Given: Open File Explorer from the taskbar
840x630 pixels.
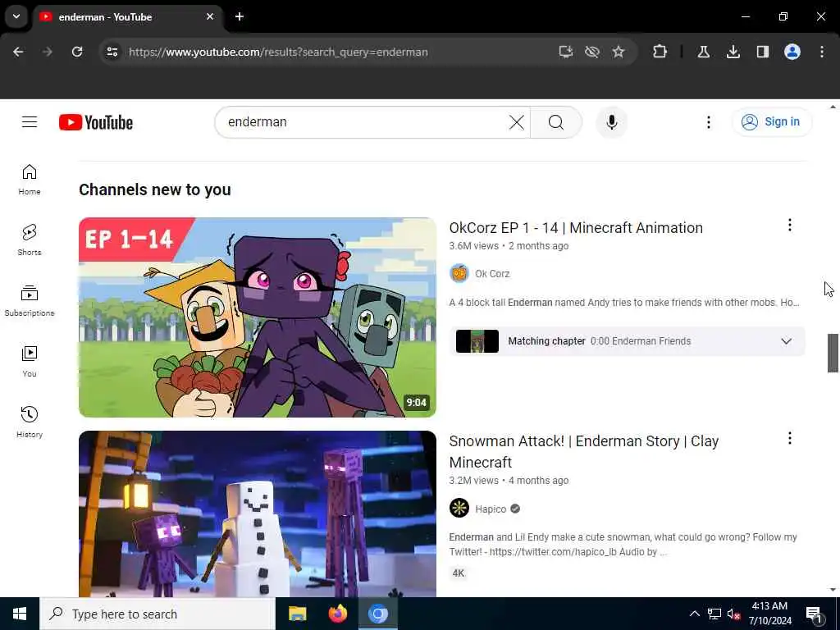Looking at the screenshot, I should point(297,614).
